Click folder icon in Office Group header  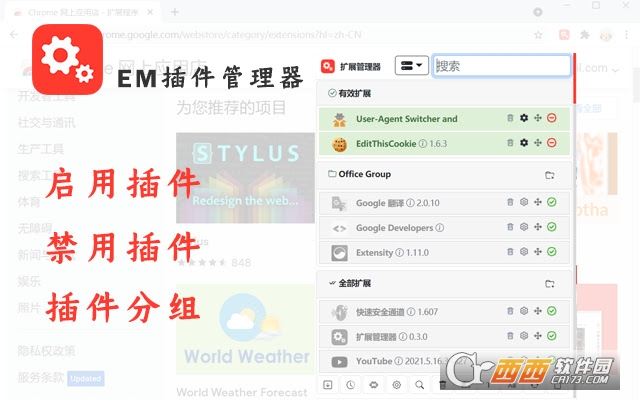[549, 175]
